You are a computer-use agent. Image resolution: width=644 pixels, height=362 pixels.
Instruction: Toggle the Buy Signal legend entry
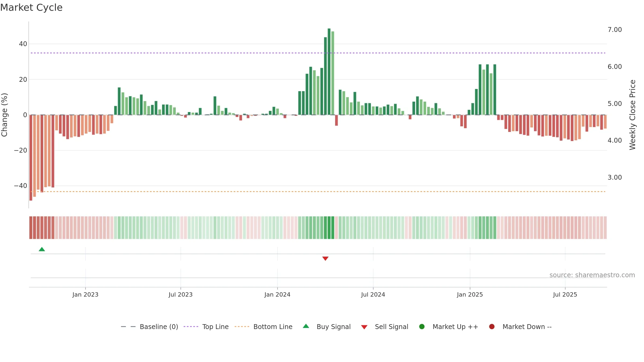click(x=327, y=327)
